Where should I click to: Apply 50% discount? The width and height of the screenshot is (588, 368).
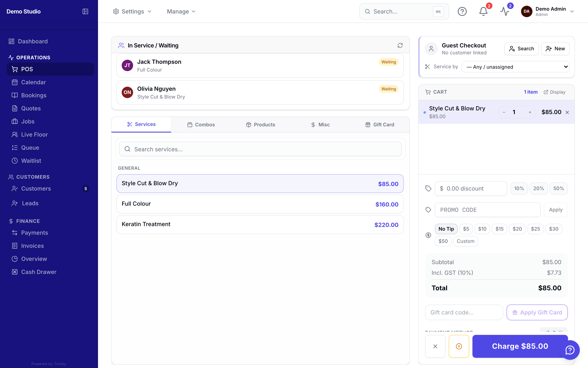(559, 188)
